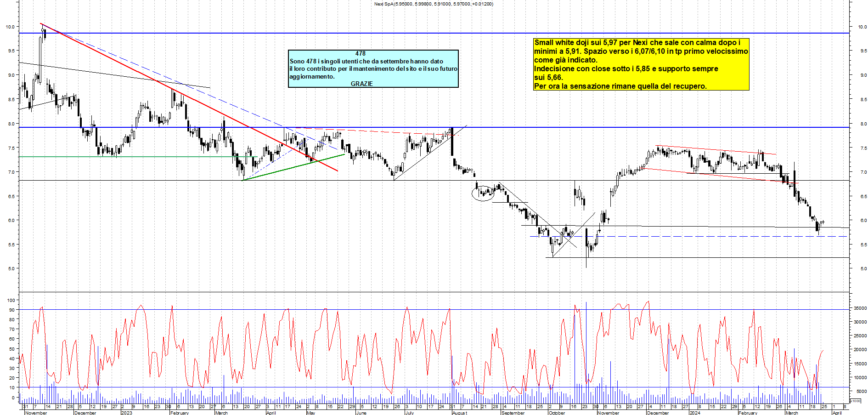
Task: Click 35000 on the volume scale
Action: 860,308
